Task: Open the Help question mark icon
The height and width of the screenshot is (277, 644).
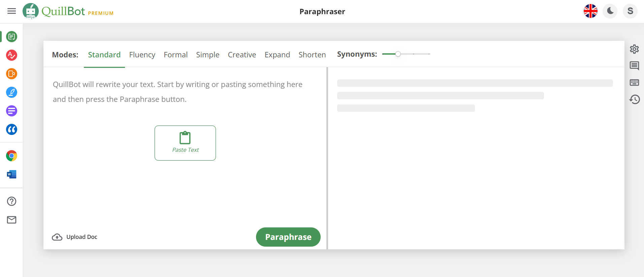Action: pos(11,201)
